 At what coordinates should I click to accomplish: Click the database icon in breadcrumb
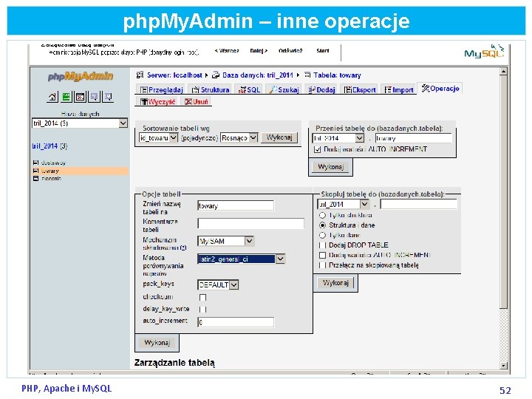pyautogui.click(x=216, y=75)
